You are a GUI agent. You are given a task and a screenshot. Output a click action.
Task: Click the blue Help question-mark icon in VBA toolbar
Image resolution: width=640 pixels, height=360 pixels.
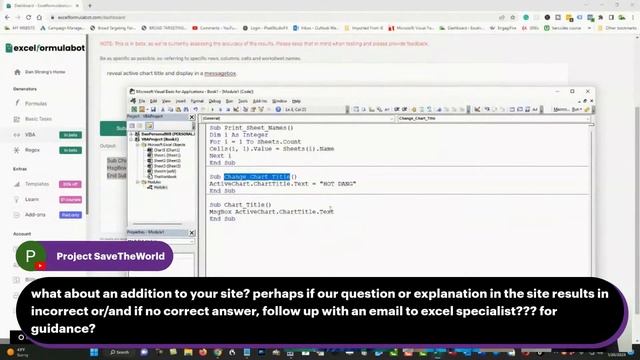[x=278, y=109]
